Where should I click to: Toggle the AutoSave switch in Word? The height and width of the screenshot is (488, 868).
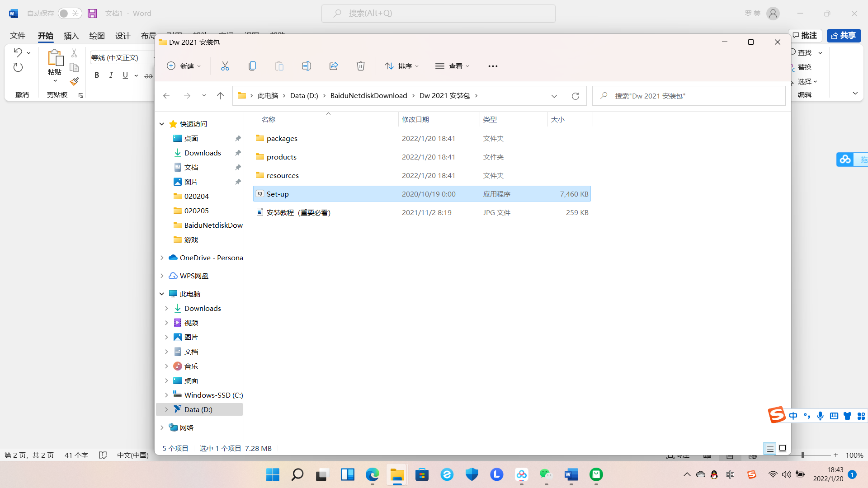click(x=70, y=13)
